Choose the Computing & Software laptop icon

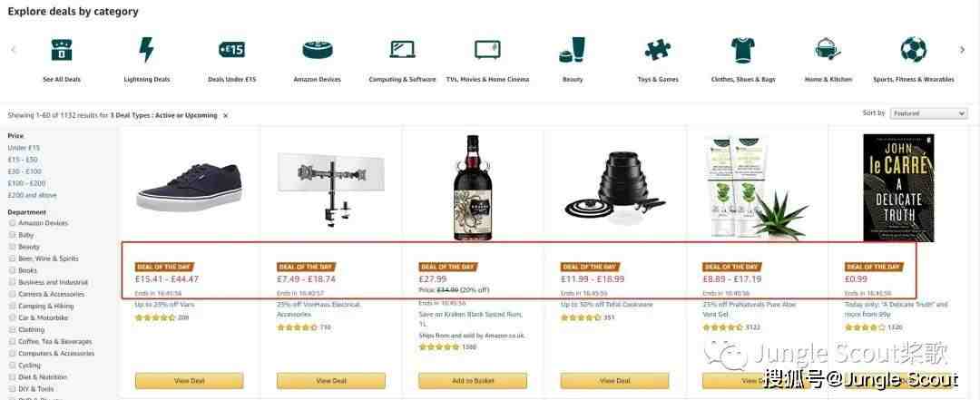(403, 49)
